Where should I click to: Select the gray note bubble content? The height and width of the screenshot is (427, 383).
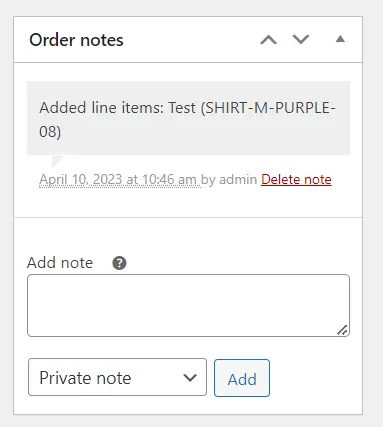pos(188,118)
